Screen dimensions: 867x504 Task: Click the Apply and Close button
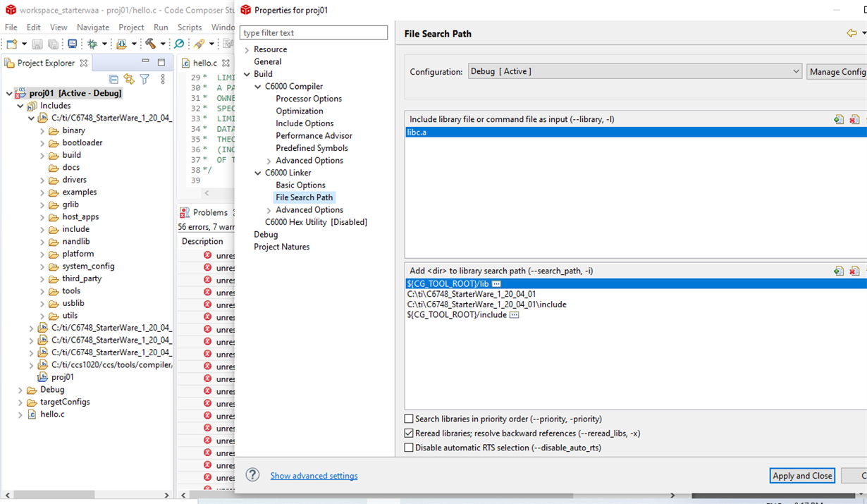pos(802,476)
